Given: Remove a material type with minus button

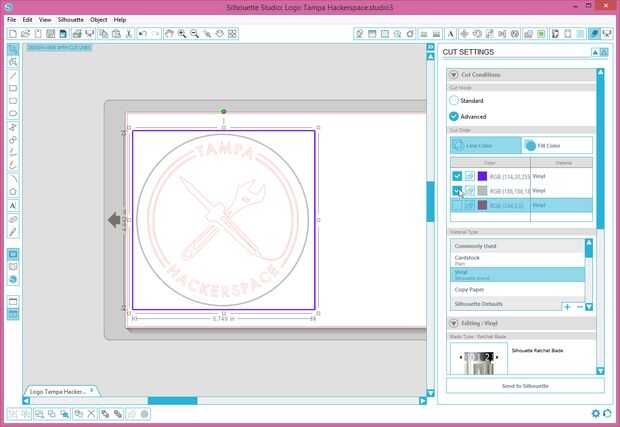Looking at the screenshot, I should tap(580, 307).
